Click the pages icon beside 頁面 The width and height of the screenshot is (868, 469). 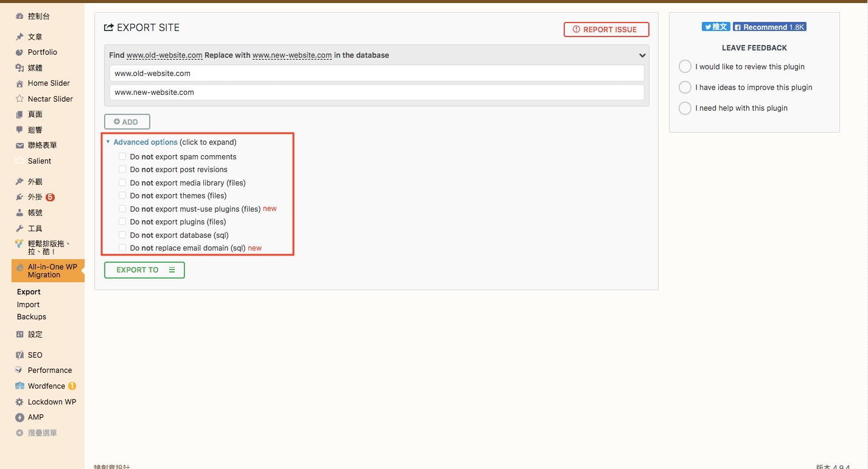tap(19, 114)
